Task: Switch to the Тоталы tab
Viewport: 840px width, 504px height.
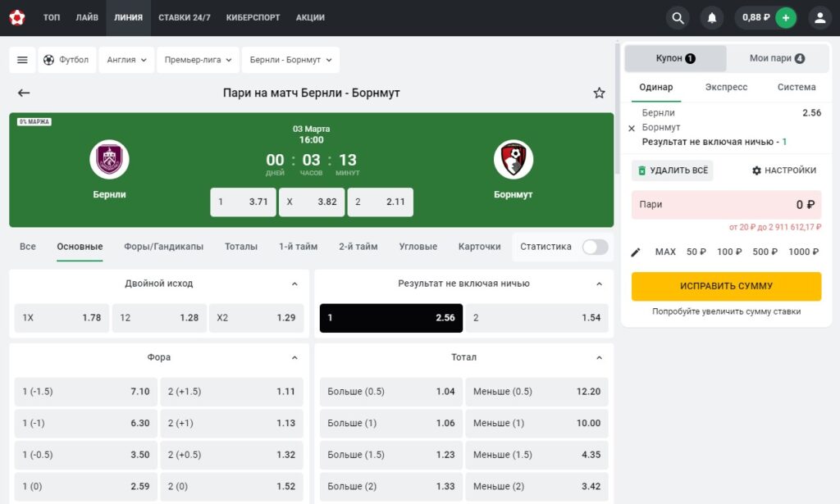Action: (x=241, y=247)
